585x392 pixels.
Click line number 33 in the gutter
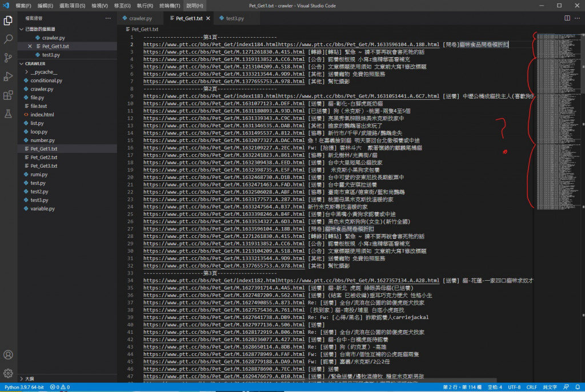tap(130, 273)
